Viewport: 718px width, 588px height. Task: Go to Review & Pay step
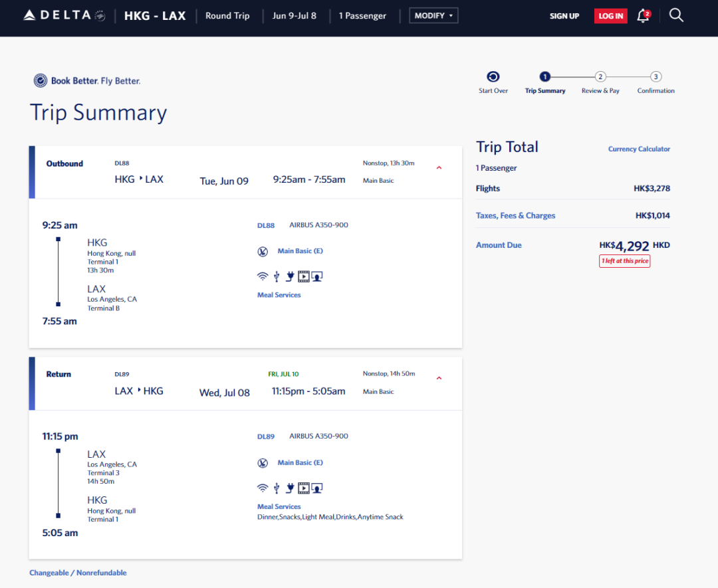(x=600, y=77)
